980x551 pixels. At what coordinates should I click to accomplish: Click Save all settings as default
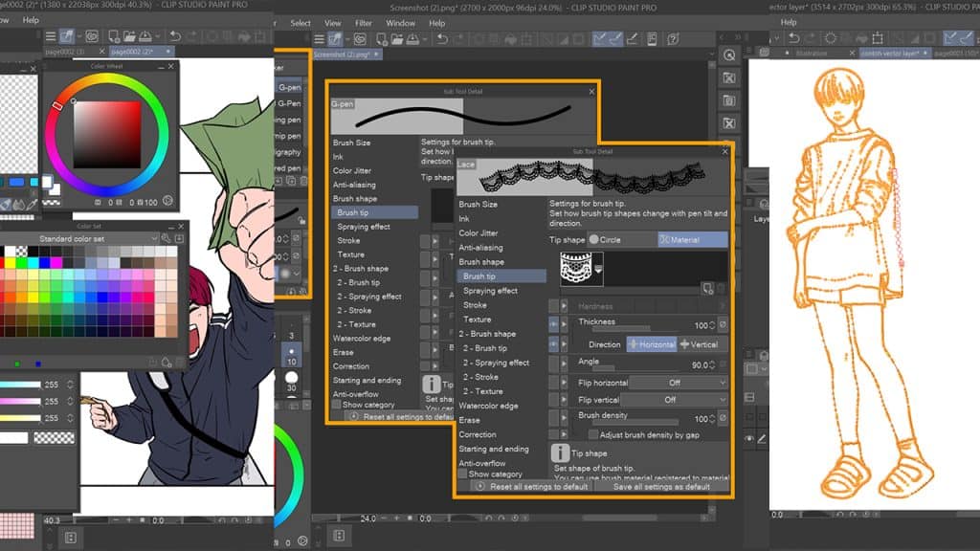661,486
